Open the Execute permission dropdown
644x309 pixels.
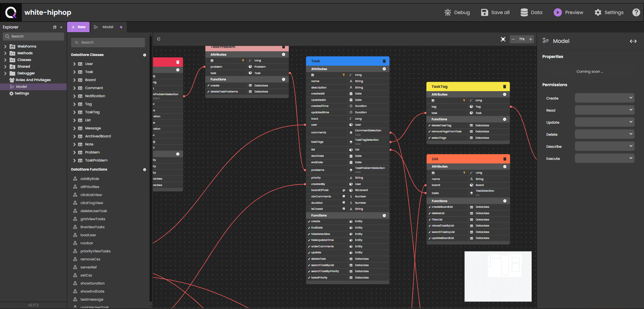click(604, 159)
